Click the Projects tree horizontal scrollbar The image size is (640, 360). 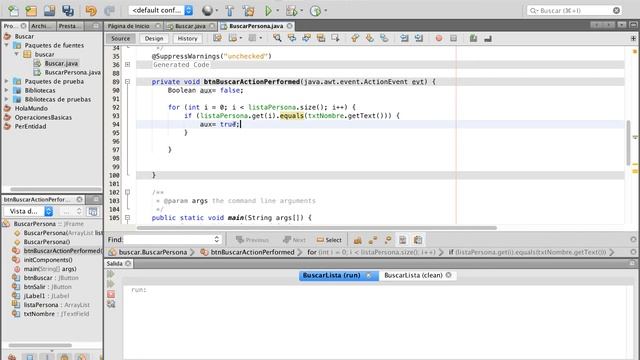click(56, 189)
